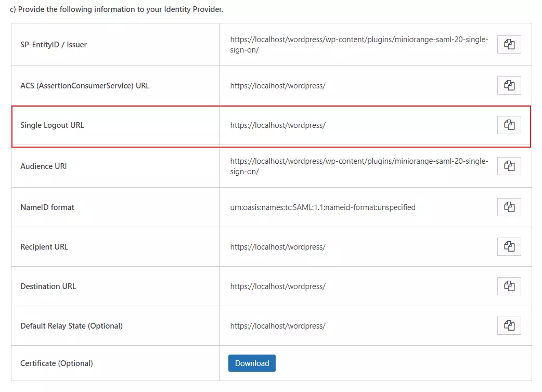The image size is (542, 392).
Task: Copy the Default Relay State value
Action: (x=509, y=325)
